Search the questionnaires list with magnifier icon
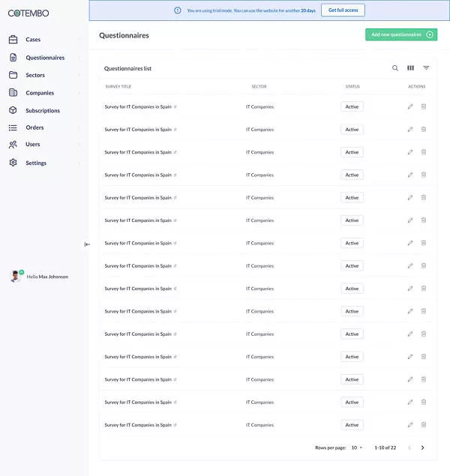Image resolution: width=450 pixels, height=476 pixels. pos(395,68)
